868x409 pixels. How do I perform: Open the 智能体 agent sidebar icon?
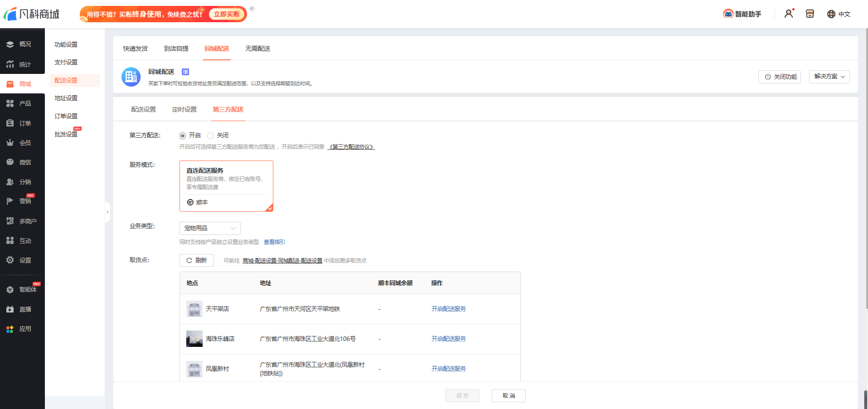pyautogui.click(x=10, y=289)
